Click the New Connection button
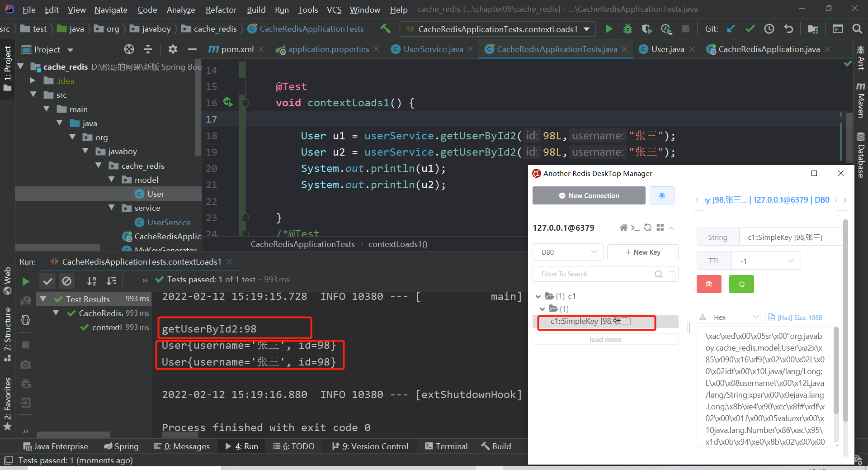This screenshot has width=868, height=470. [x=589, y=195]
